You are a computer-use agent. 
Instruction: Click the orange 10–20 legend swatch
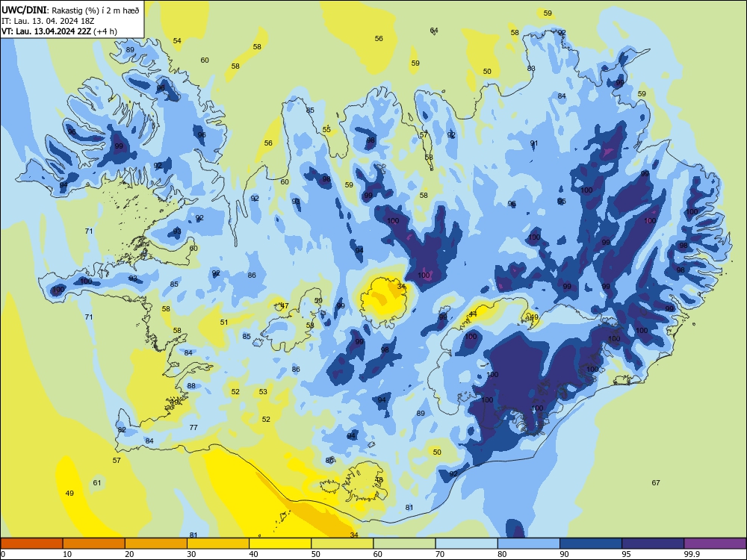[94, 544]
